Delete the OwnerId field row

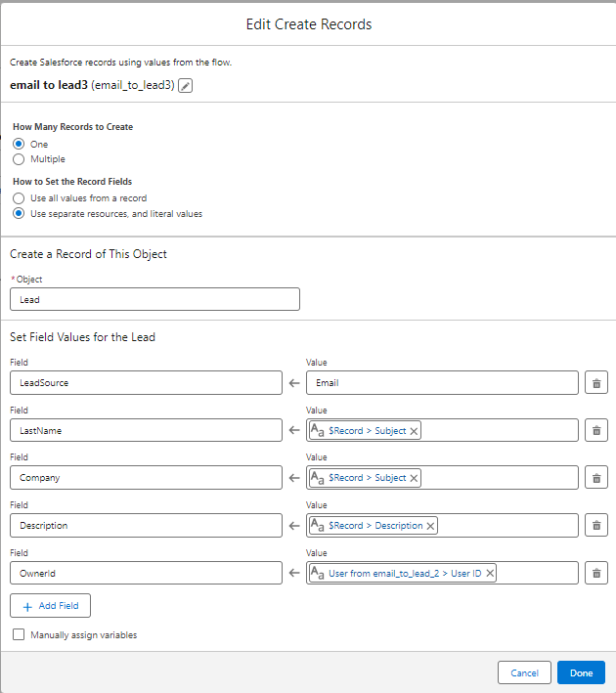point(595,574)
